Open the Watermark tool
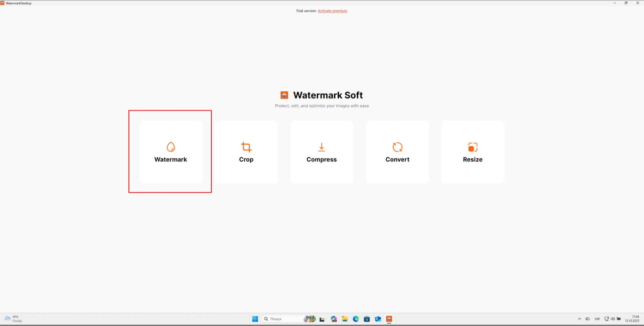Viewport: 644px width, 326px height. 170,152
